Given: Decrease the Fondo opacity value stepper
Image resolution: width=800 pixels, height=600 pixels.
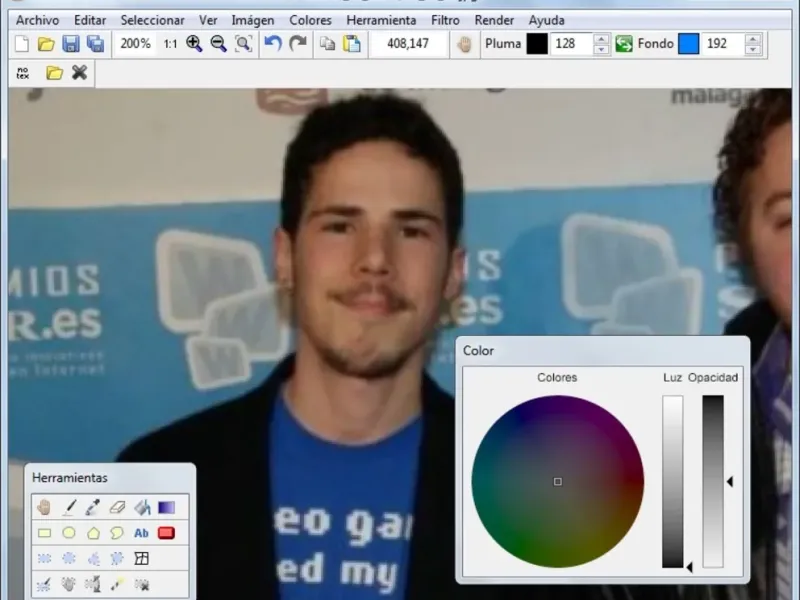Looking at the screenshot, I should [x=753, y=49].
